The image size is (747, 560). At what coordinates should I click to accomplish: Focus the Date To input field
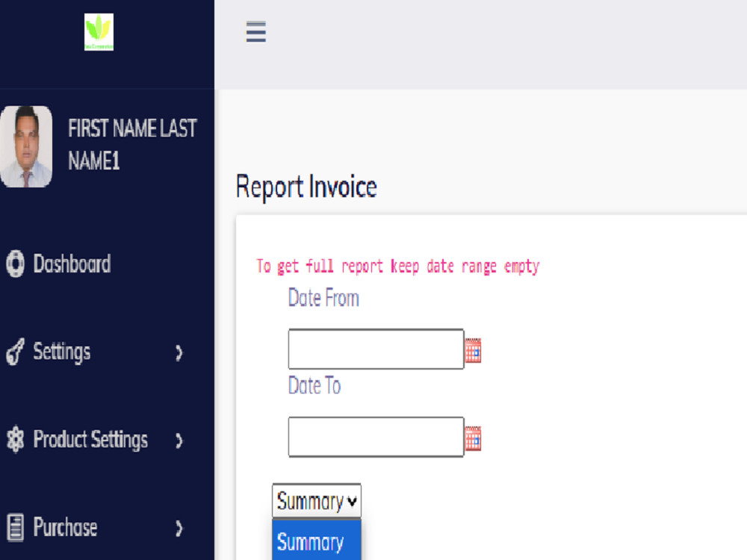(376, 437)
